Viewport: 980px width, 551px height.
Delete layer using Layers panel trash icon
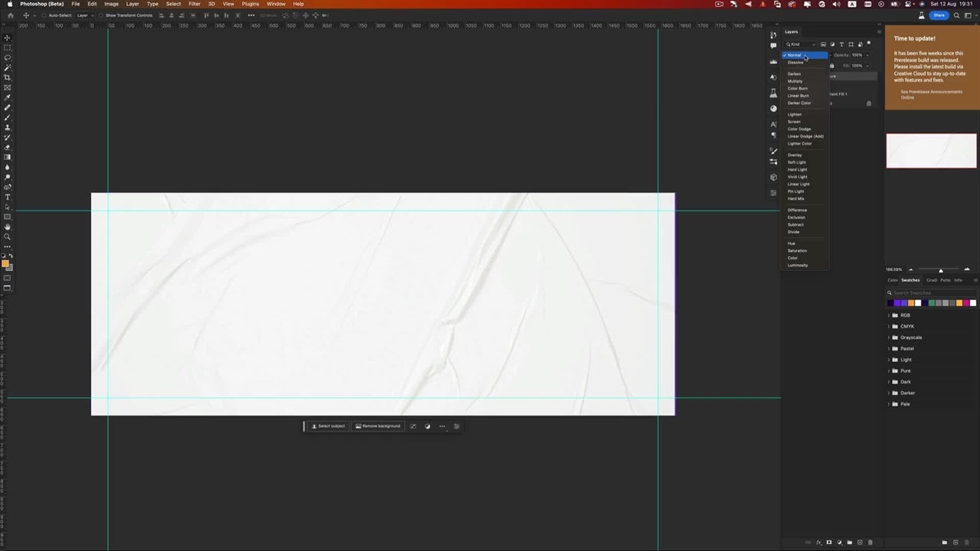(x=870, y=543)
